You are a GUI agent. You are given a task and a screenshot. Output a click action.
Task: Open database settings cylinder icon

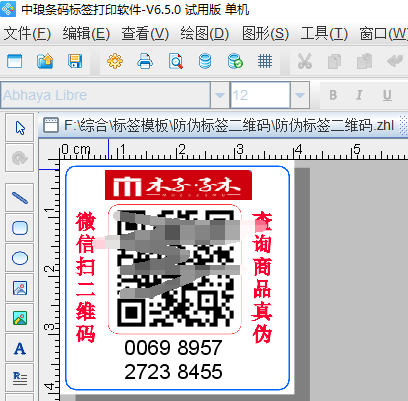pos(205,61)
